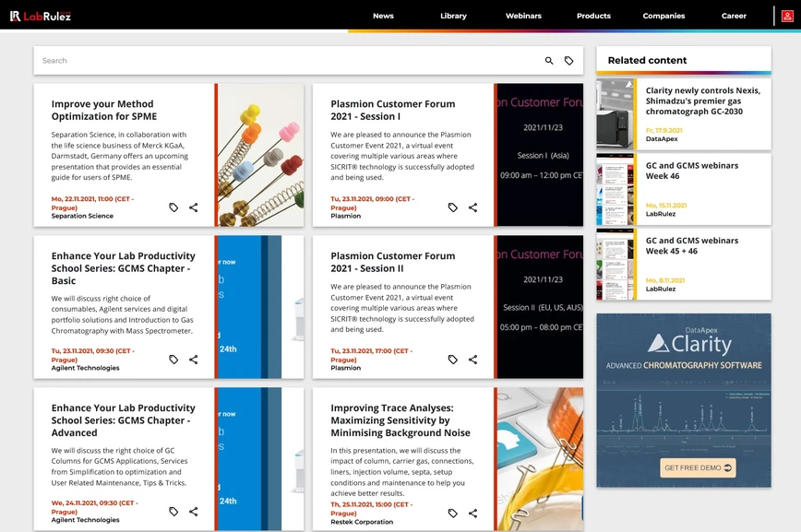The width and height of the screenshot is (801, 532).
Task: Click date 'Mo, 15.11.2021' in related content
Action: click(x=666, y=206)
